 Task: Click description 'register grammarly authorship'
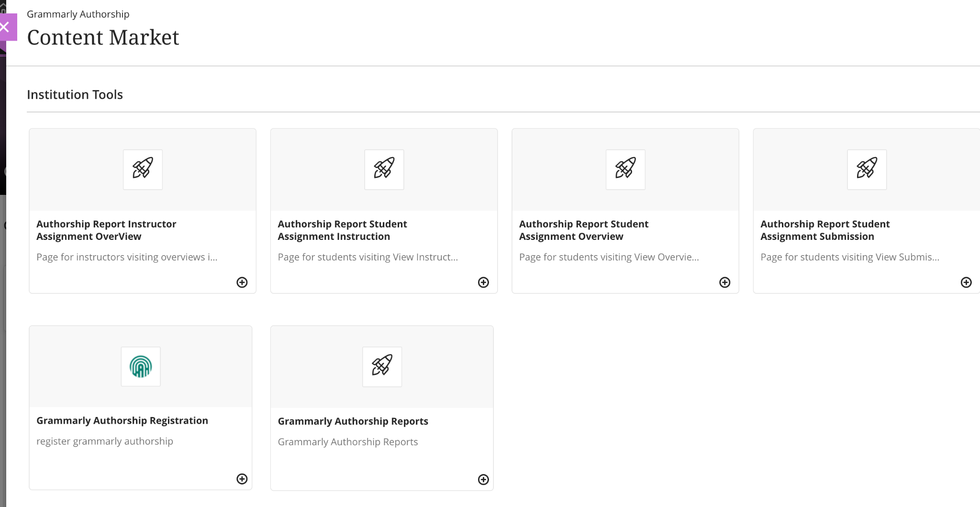(x=105, y=441)
